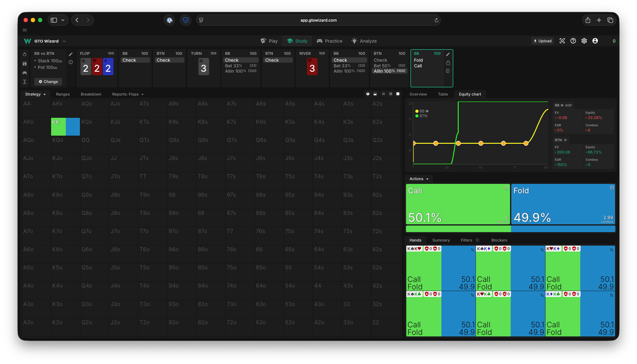
Task: Toggle the compare split-view icon in BB panel
Action: [x=448, y=71]
